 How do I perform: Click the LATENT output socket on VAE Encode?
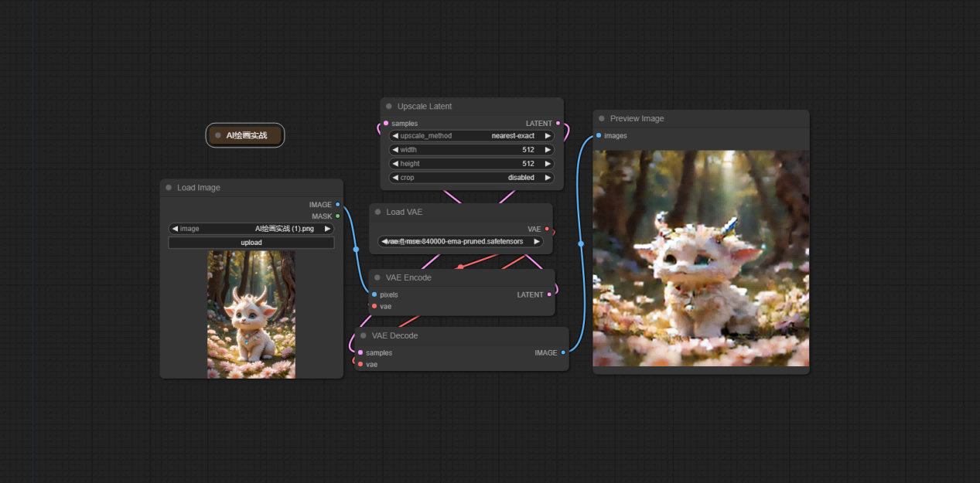point(549,294)
